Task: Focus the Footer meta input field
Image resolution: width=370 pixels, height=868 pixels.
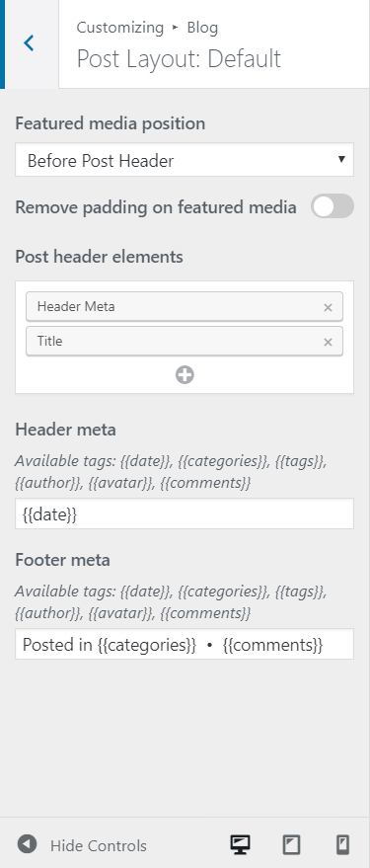Action: tap(185, 645)
